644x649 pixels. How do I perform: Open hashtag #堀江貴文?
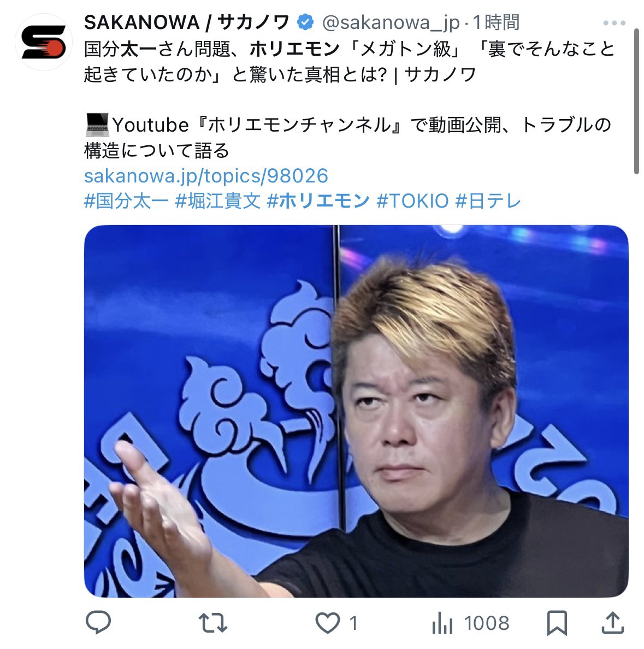tap(218, 201)
